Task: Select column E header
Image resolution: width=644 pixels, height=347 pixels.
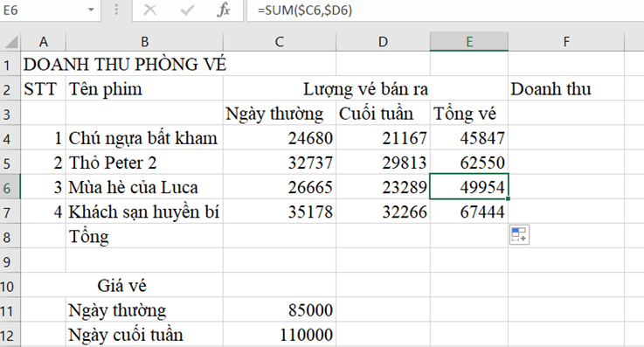Action: pos(469,42)
